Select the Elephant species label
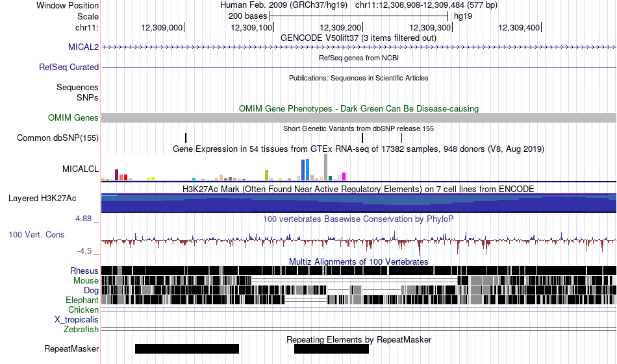 [x=82, y=300]
